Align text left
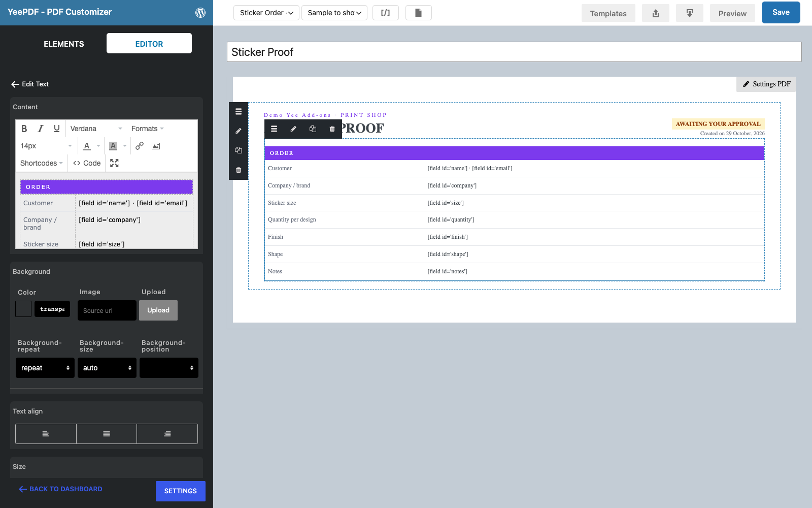Image resolution: width=812 pixels, height=508 pixels. (x=46, y=434)
